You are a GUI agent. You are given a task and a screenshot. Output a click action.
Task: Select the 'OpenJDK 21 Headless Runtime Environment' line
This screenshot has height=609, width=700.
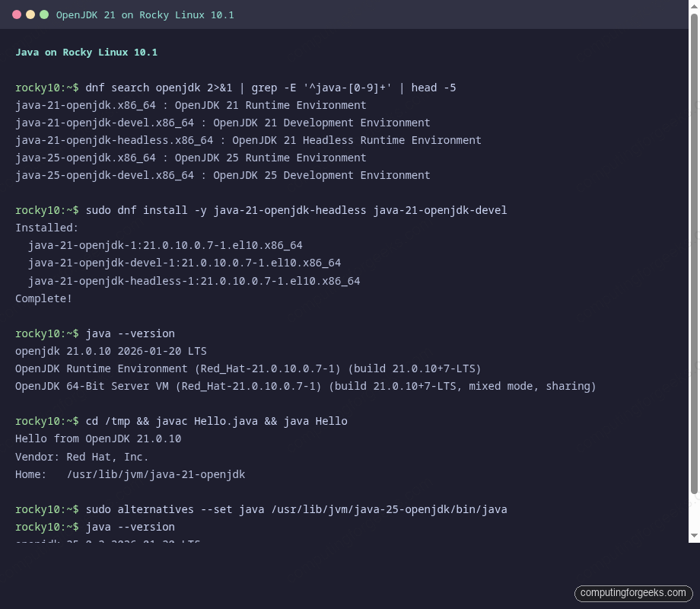248,140
